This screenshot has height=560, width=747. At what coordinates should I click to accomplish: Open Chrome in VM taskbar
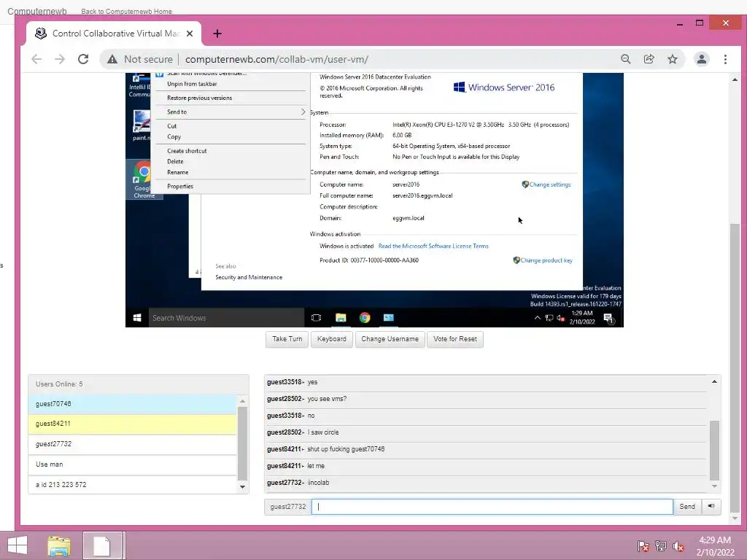[x=365, y=318]
